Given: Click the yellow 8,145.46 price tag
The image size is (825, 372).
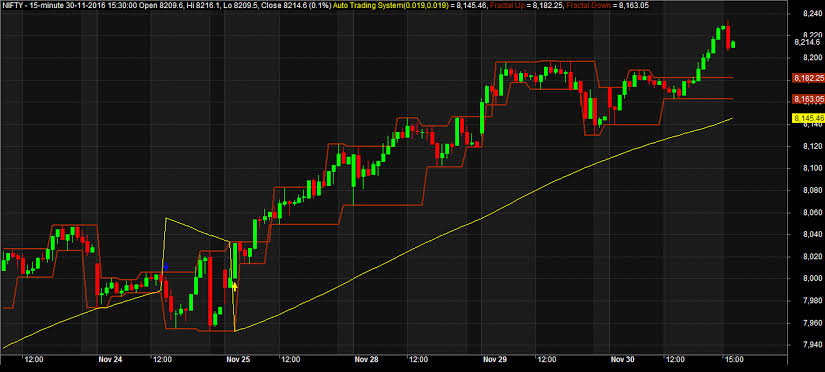Looking at the screenshot, I should pos(808,118).
